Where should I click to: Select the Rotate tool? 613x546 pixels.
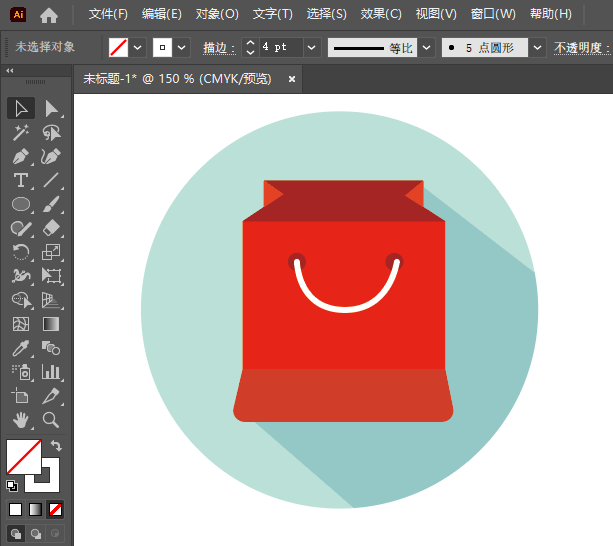point(21,252)
